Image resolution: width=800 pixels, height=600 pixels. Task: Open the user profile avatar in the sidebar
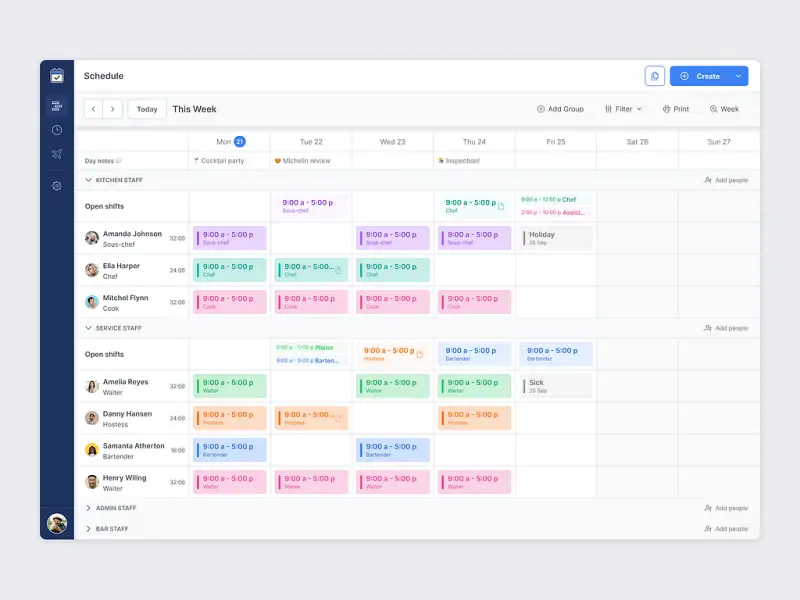(57, 523)
